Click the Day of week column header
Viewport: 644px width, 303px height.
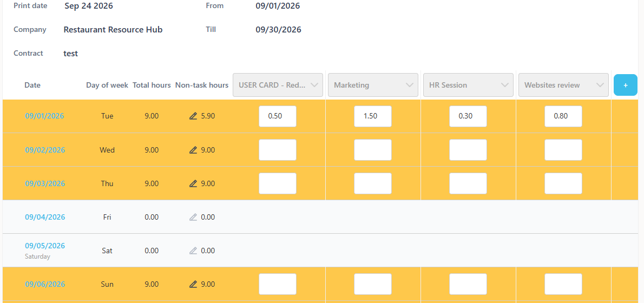(x=107, y=85)
